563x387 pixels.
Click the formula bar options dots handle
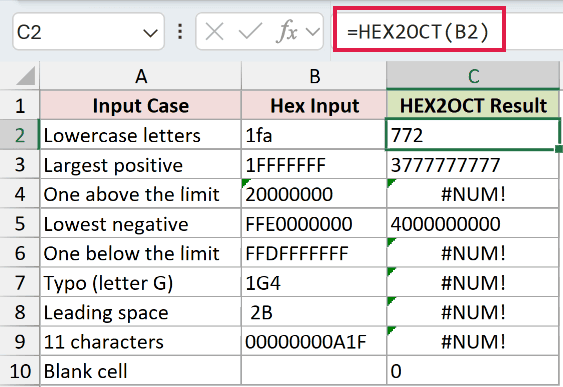[180, 32]
